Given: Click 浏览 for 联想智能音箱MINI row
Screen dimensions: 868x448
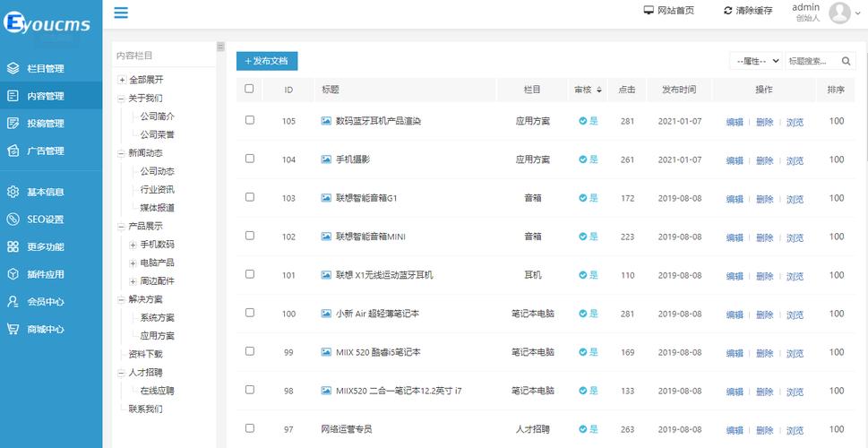Looking at the screenshot, I should (x=795, y=237).
